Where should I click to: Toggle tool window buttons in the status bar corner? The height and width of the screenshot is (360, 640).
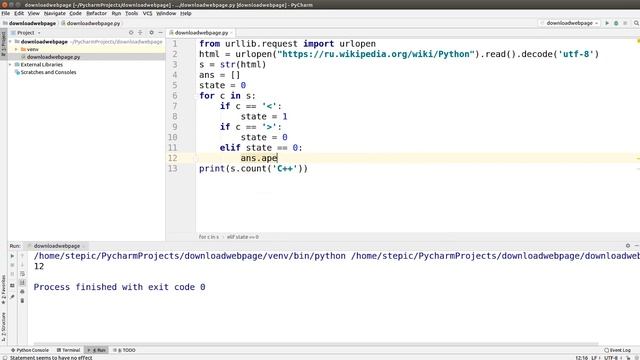point(4,358)
